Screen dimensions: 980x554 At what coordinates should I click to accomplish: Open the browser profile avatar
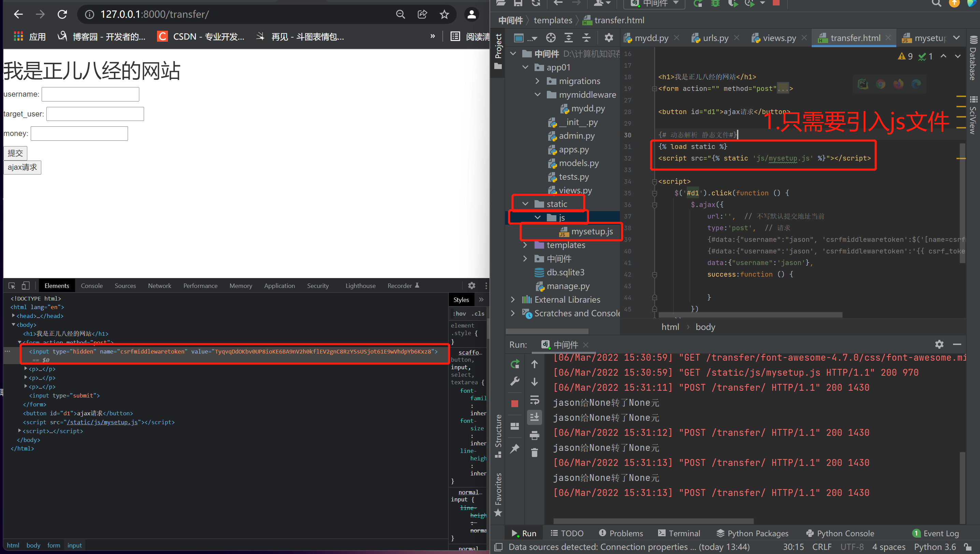tap(471, 14)
